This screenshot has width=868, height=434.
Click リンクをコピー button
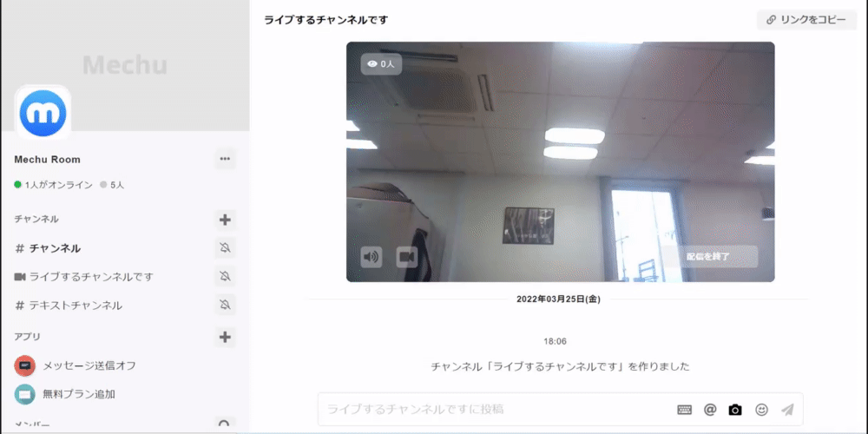pos(806,19)
